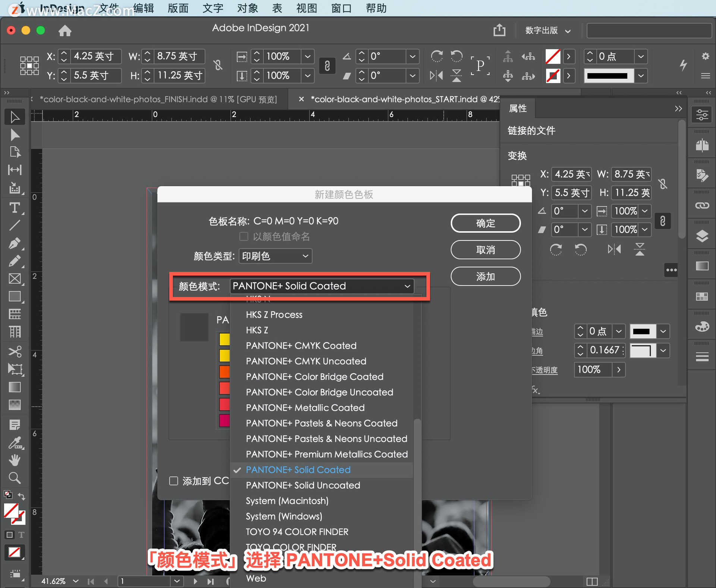Toggle scale percentage link icon in control bar
The image size is (716, 588).
coord(327,66)
